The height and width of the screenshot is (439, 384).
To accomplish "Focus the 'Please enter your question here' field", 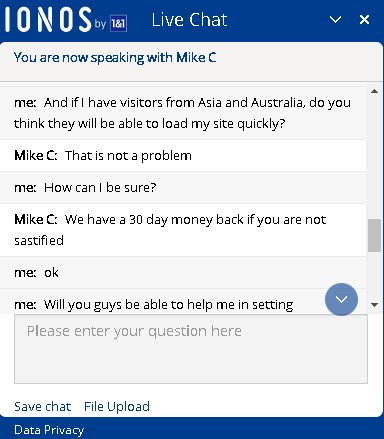I will (x=191, y=349).
